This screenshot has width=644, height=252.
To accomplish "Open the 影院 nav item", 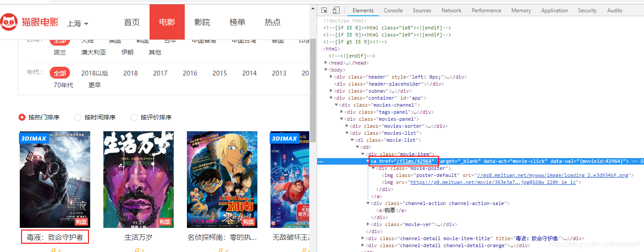I will coord(202,22).
